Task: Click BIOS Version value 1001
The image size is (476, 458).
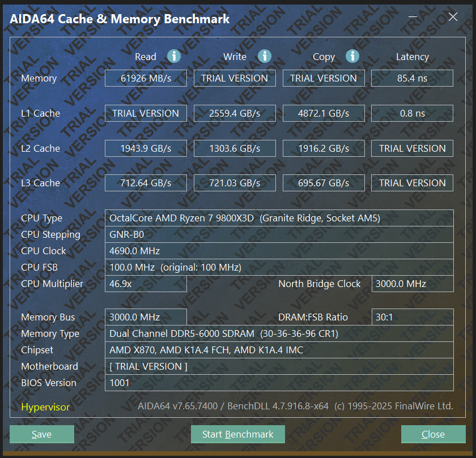Action: [x=279, y=383]
